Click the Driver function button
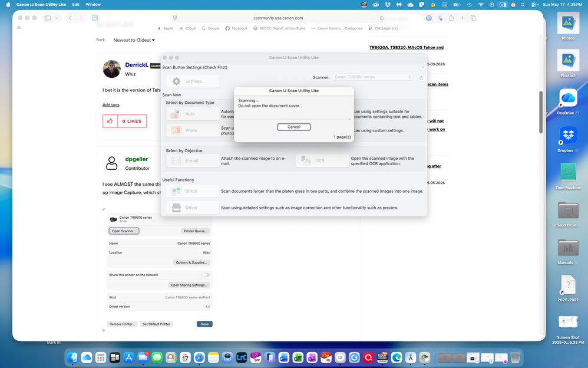This screenshot has height=368, width=588. 193,208
